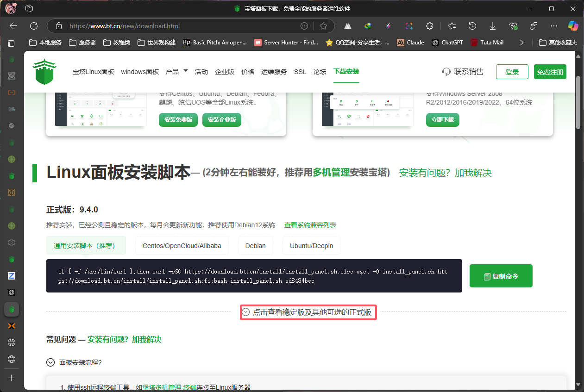Switch to the windows面板 navigation item
This screenshot has width=584, height=392.
(x=140, y=72)
